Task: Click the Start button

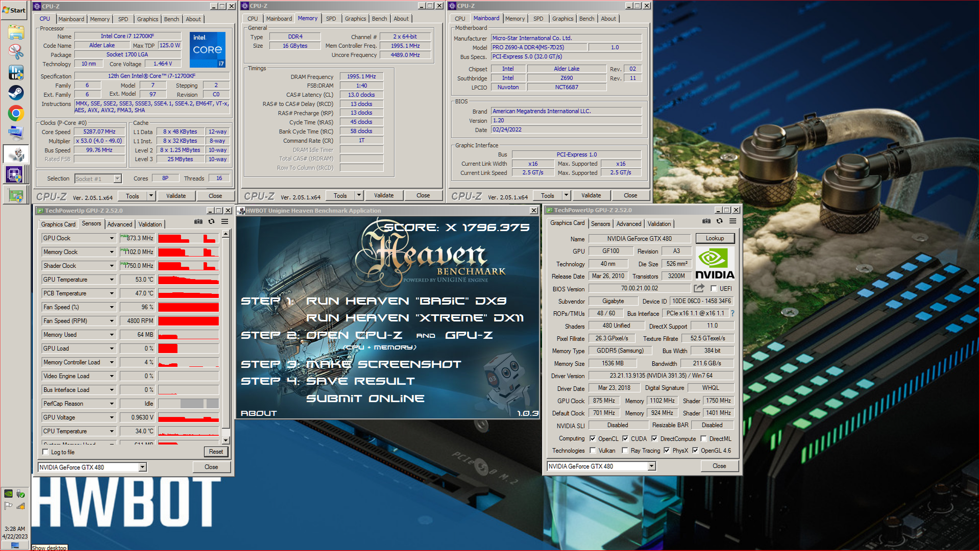Action: [14, 10]
